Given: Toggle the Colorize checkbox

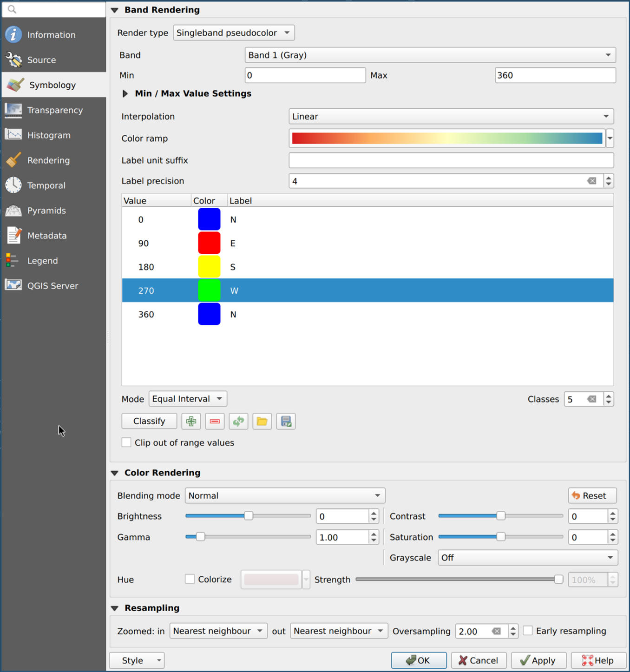Looking at the screenshot, I should (x=190, y=579).
